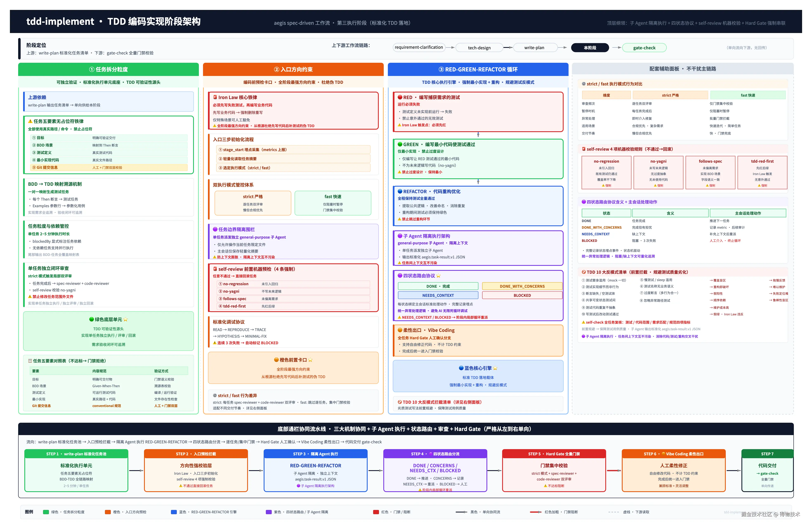Click the ⑤ Git 提交信息 row
Viewport: 812px width, 529px height.
pyautogui.click(x=109, y=168)
